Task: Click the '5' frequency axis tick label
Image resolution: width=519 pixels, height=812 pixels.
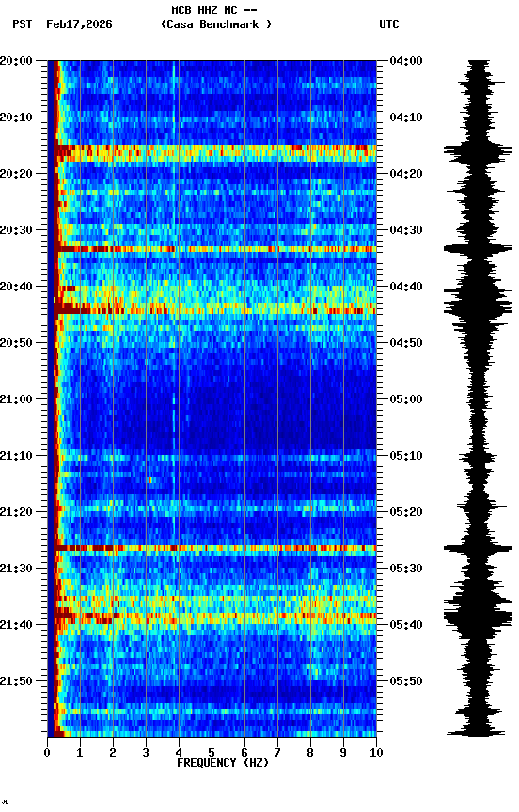Action: (x=212, y=753)
